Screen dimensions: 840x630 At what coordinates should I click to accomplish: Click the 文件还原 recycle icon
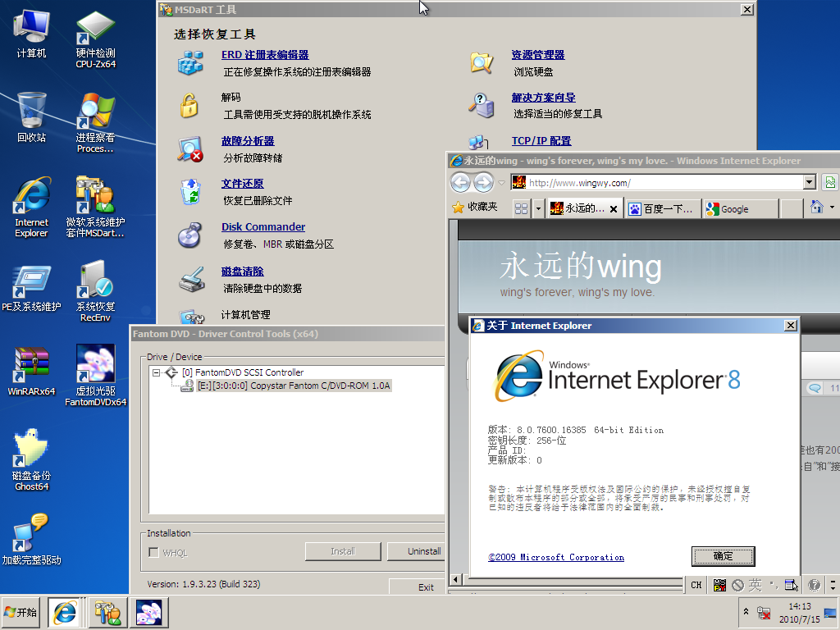click(190, 192)
